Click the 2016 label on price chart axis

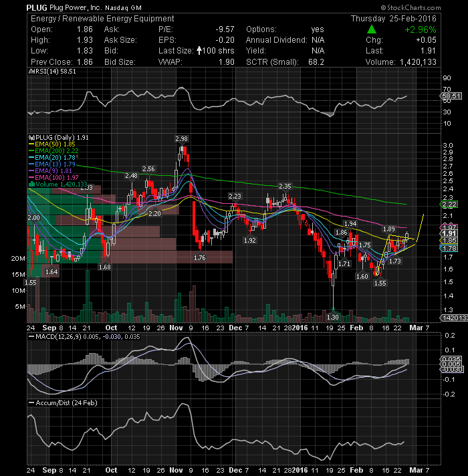300,328
